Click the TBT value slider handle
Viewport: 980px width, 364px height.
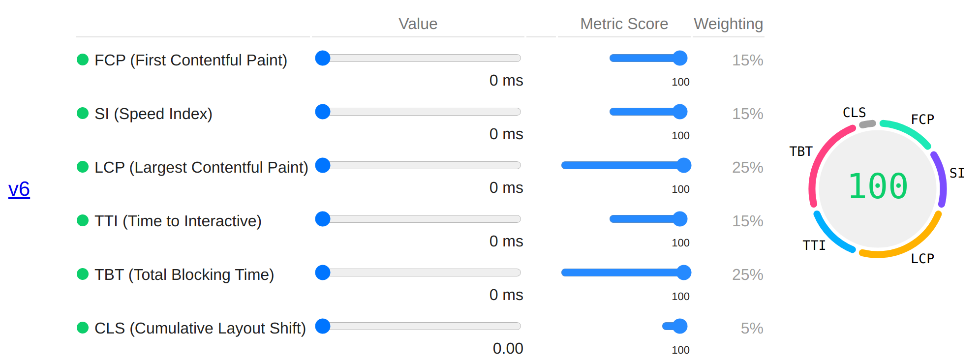point(323,273)
